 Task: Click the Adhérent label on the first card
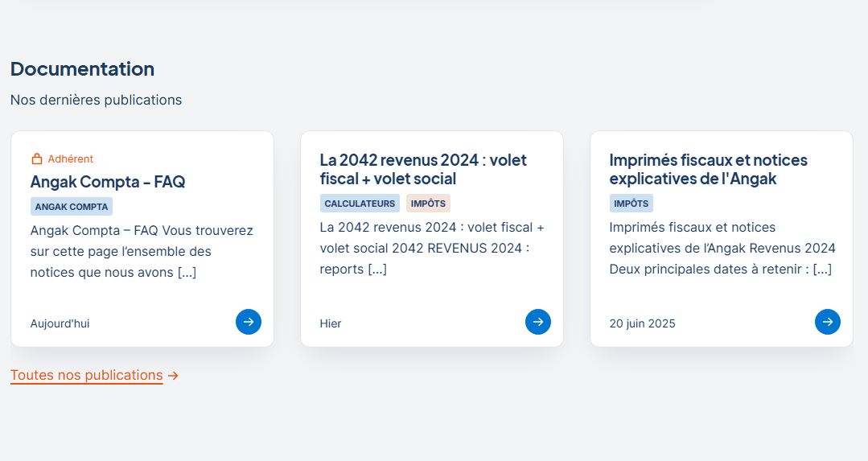click(70, 158)
